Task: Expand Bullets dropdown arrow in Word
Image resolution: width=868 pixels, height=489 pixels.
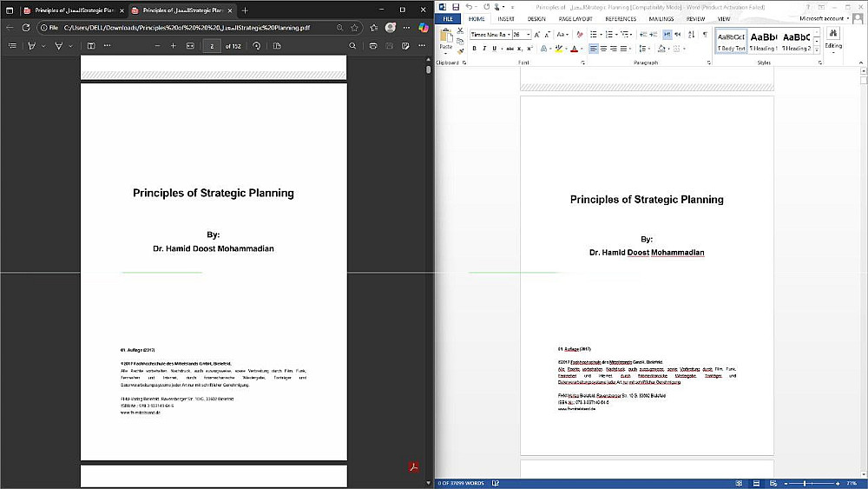Action: click(x=600, y=35)
